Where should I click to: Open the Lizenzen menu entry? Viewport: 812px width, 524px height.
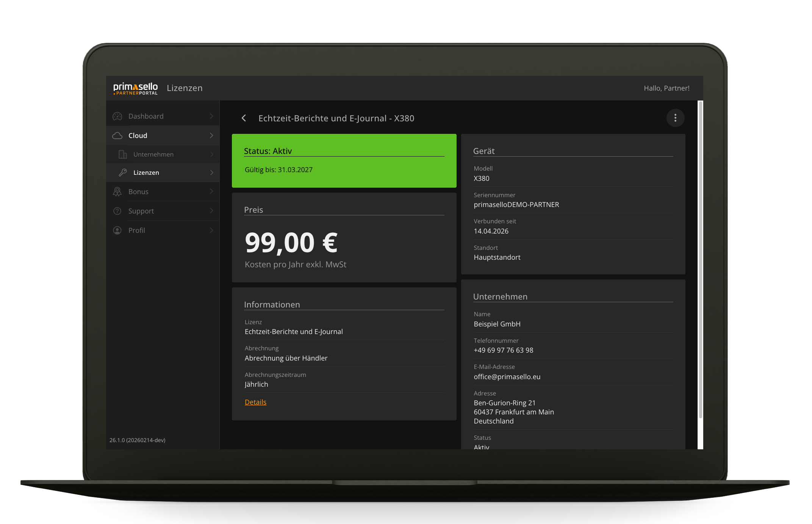click(146, 173)
